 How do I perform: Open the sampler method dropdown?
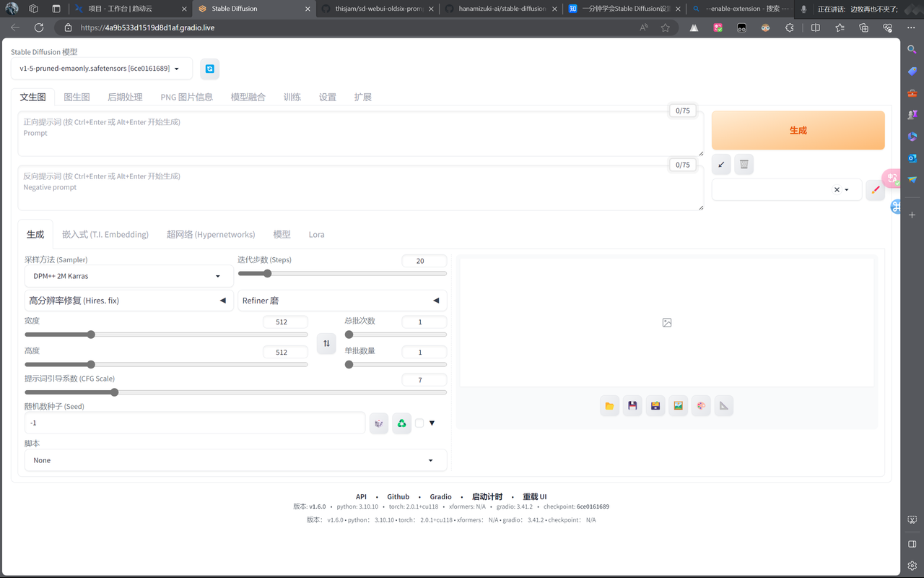[129, 276]
